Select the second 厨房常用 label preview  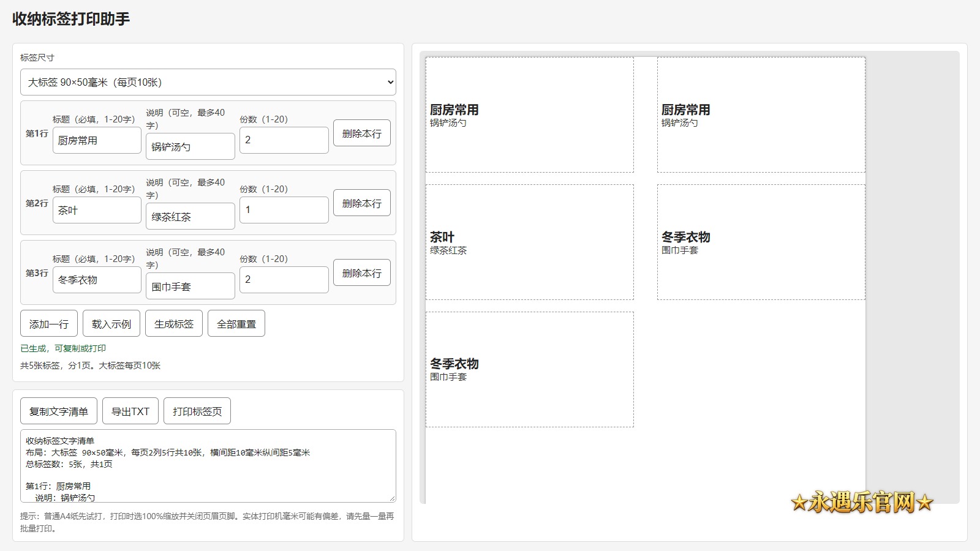[761, 115]
